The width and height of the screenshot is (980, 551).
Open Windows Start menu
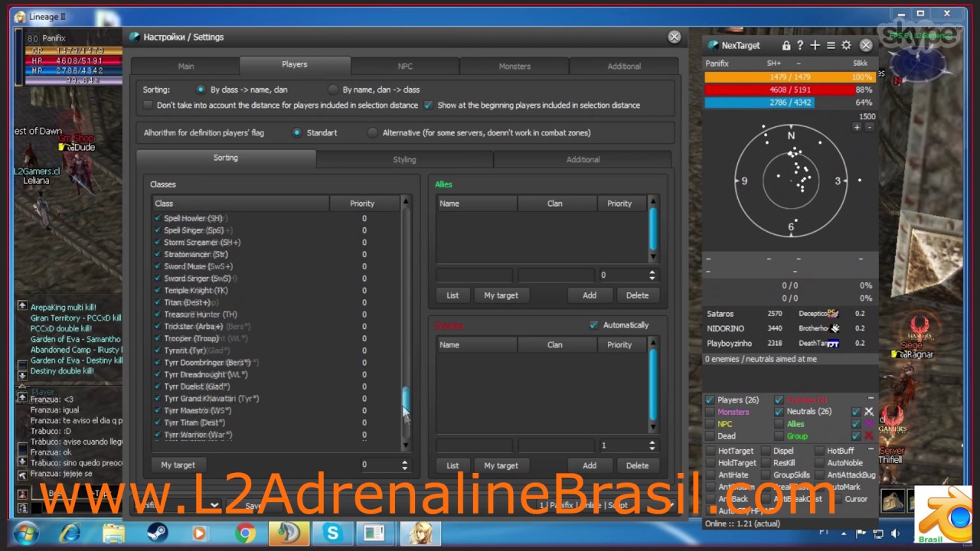tap(25, 533)
